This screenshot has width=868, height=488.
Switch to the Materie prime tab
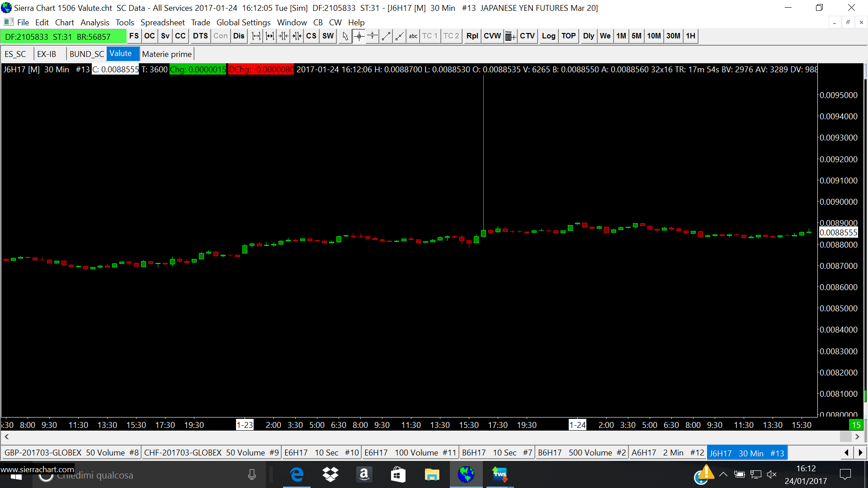coord(167,54)
